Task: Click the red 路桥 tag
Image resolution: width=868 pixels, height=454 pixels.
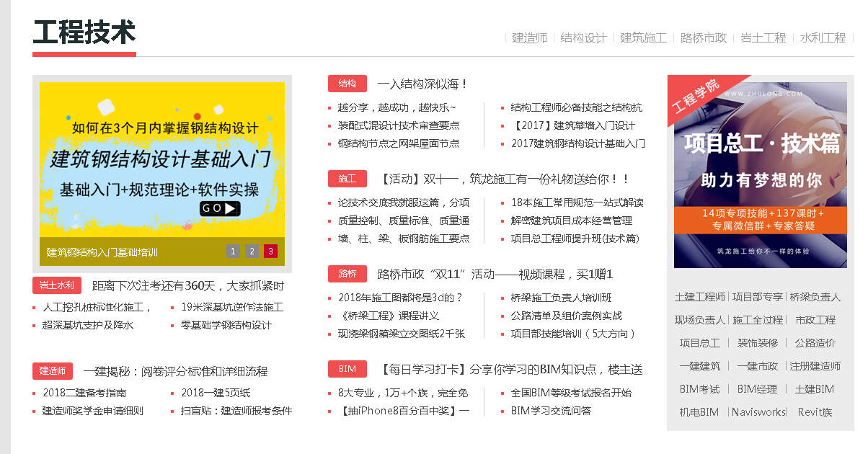Action: tap(347, 274)
